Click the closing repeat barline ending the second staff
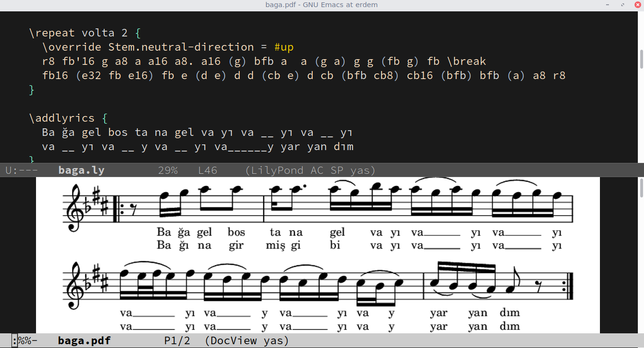Image resolution: width=644 pixels, height=348 pixels. tap(571, 287)
